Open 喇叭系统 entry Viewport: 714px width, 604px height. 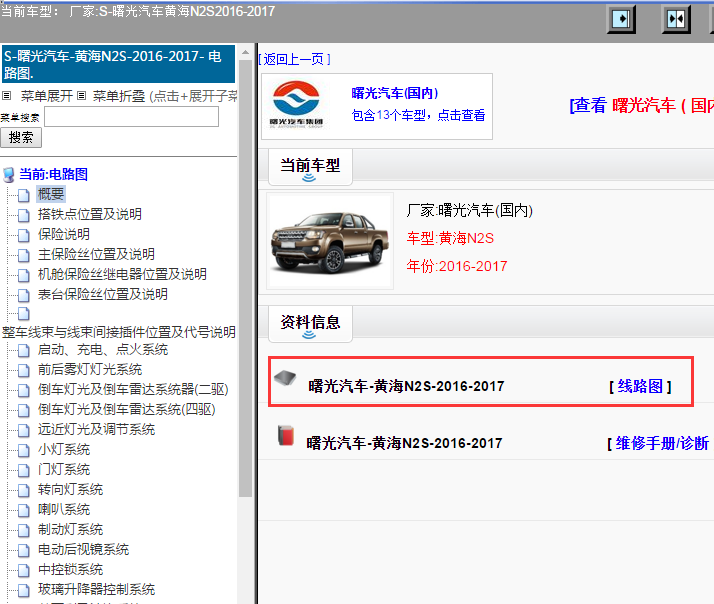click(x=64, y=510)
